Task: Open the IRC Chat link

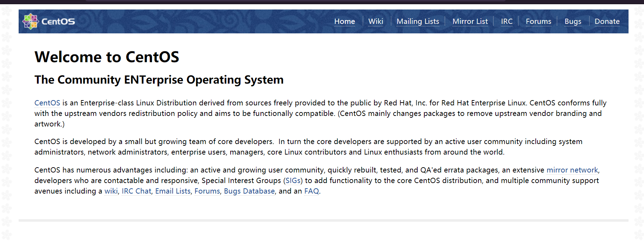Action: point(136,191)
